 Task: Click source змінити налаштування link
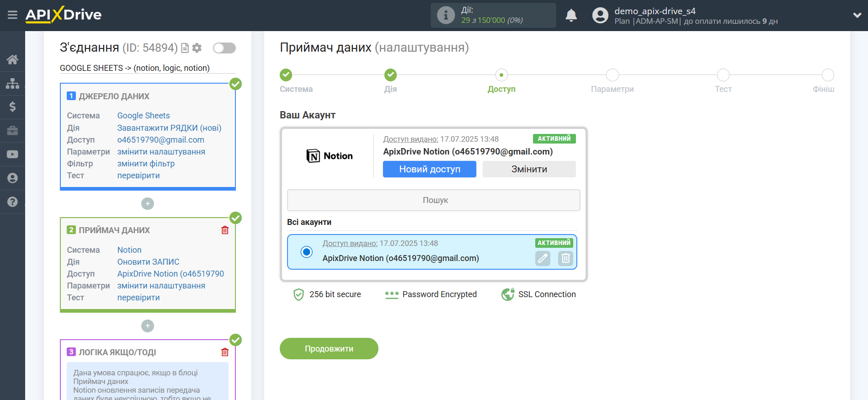coord(161,152)
